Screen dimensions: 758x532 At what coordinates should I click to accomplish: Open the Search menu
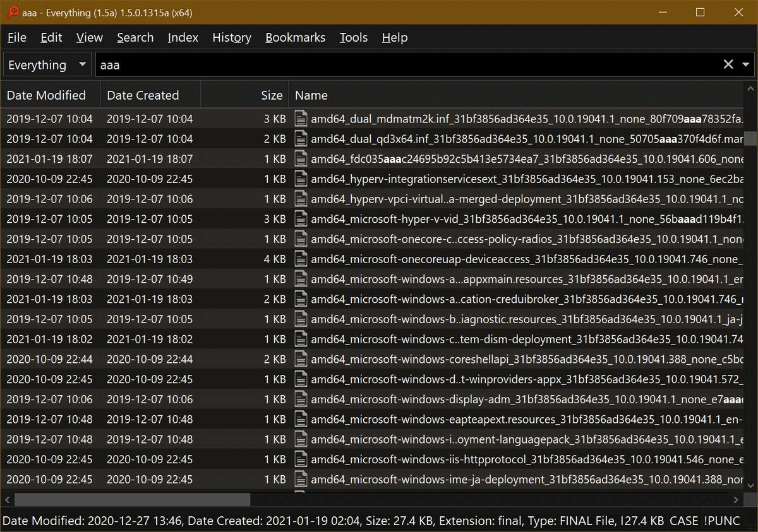(135, 37)
